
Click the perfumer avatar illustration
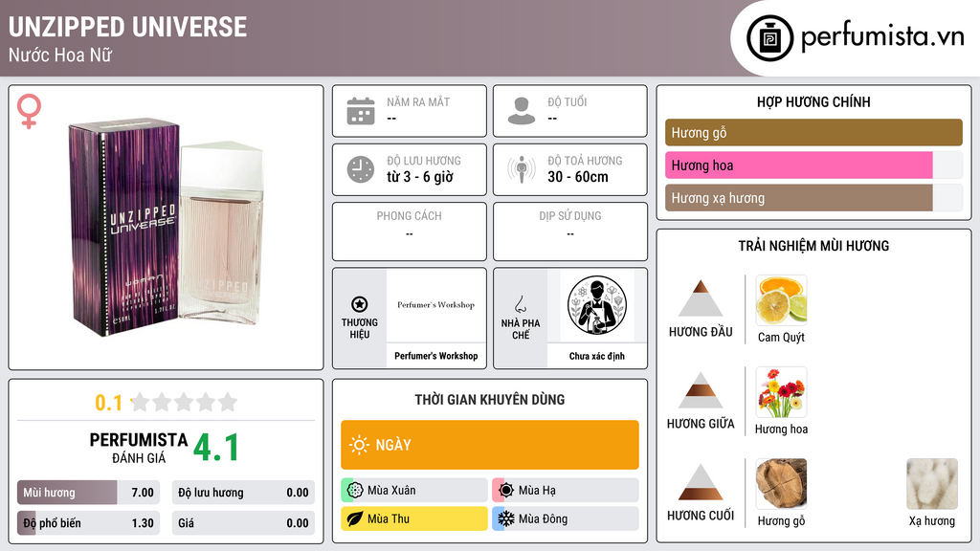(x=597, y=305)
